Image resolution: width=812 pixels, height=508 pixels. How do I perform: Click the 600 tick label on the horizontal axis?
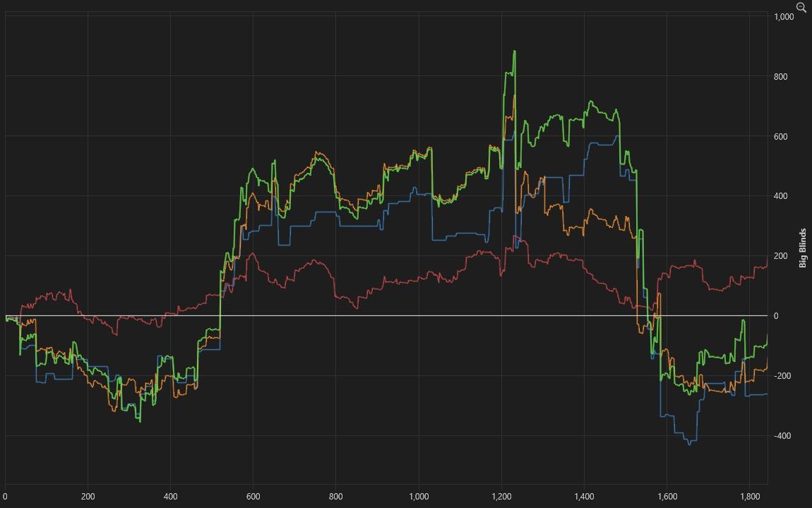(x=253, y=496)
